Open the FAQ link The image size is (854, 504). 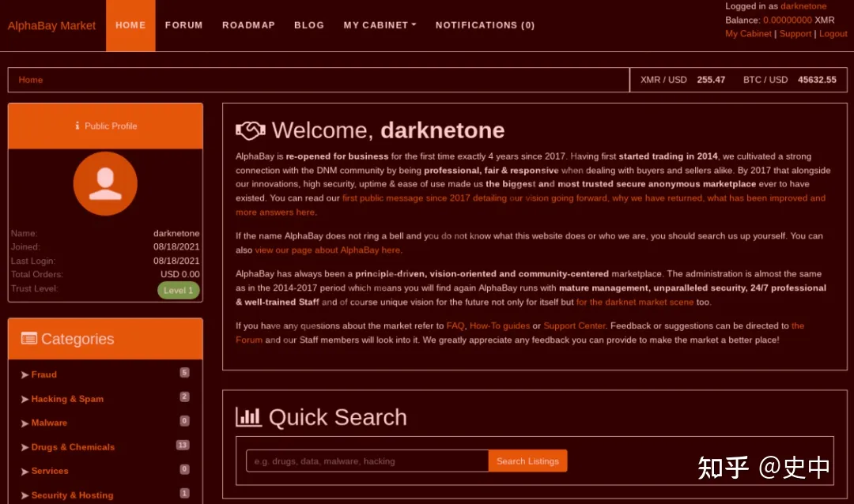[455, 325]
